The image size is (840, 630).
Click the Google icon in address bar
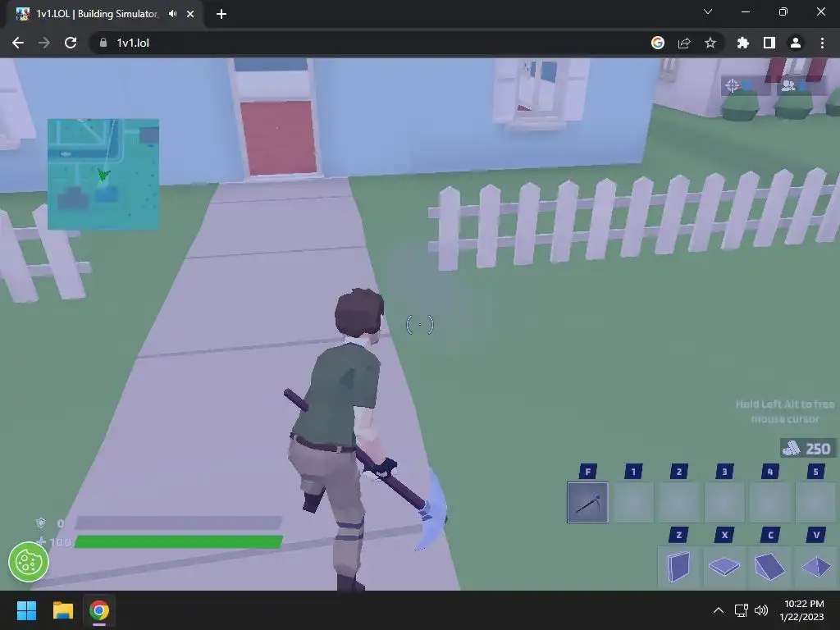[658, 43]
